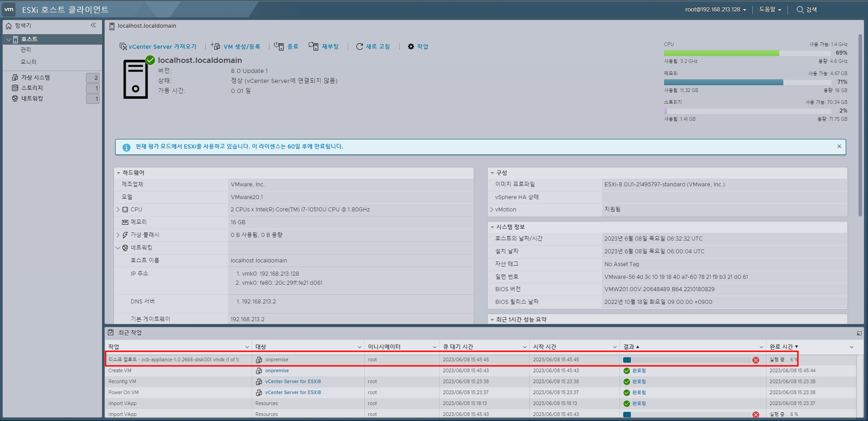Expand the 가상 플래시 row
The height and width of the screenshot is (421, 868).
point(118,235)
